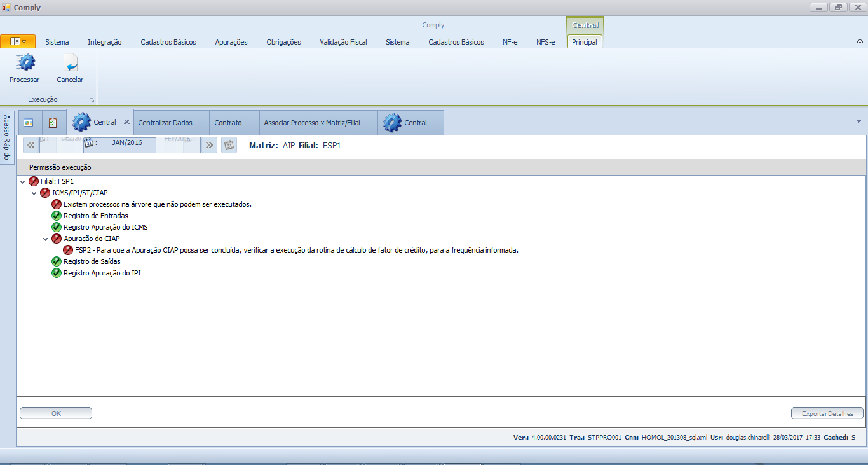868x465 pixels.
Task: Restore down the Comply window
Action: [x=839, y=8]
